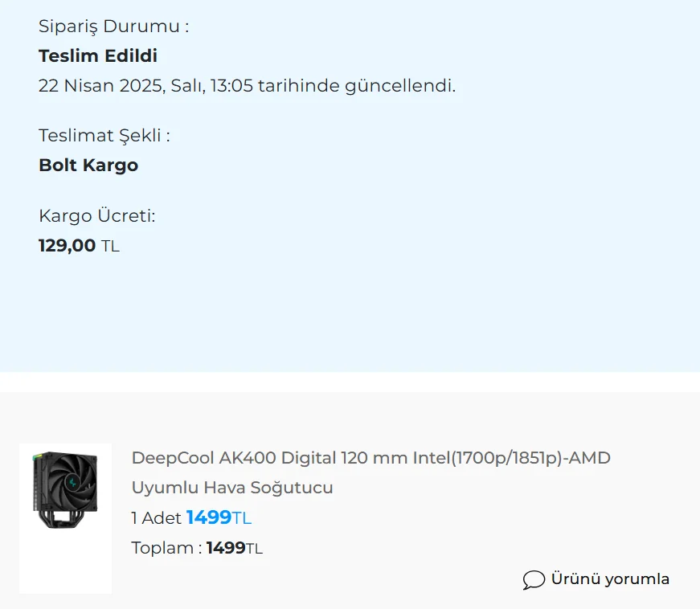Click the "Toplam :" label

pos(166,549)
